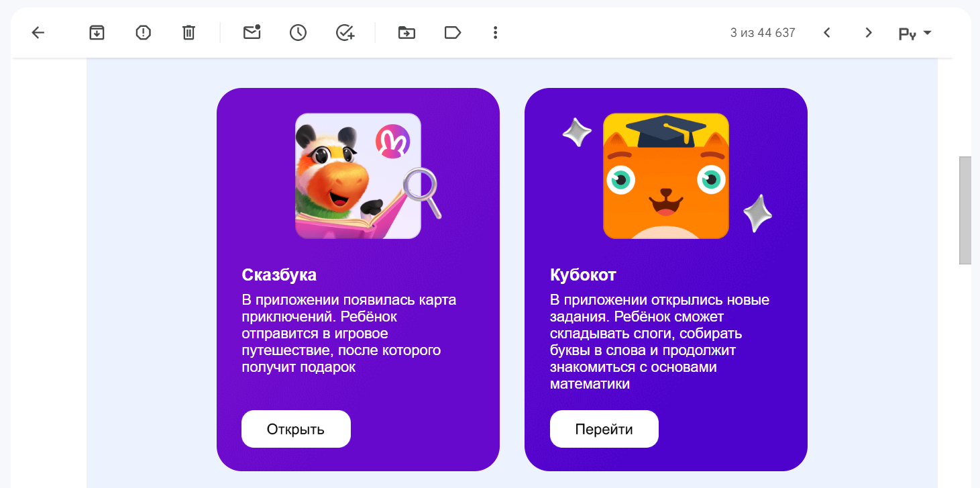
Task: Click the Сказбука description about карта приключений
Action: (349, 334)
